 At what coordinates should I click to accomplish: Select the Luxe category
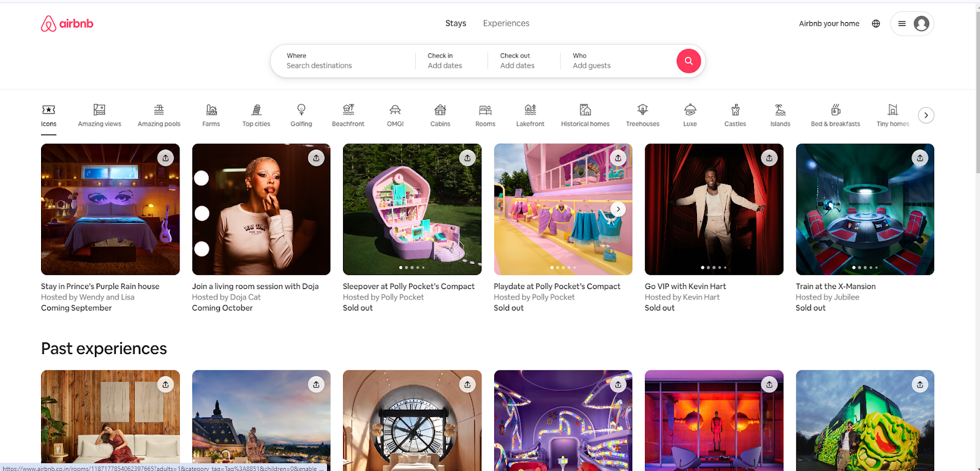[x=690, y=115]
